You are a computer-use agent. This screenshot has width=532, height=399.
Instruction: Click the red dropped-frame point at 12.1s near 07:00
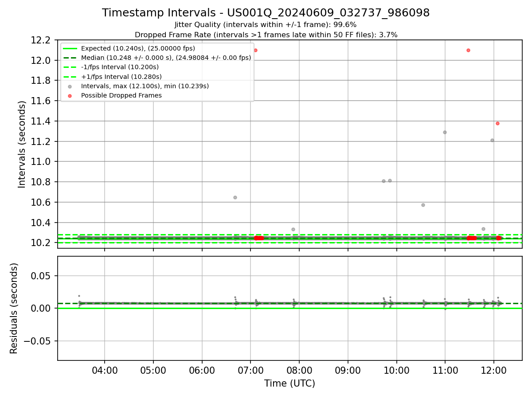pyautogui.click(x=255, y=50)
